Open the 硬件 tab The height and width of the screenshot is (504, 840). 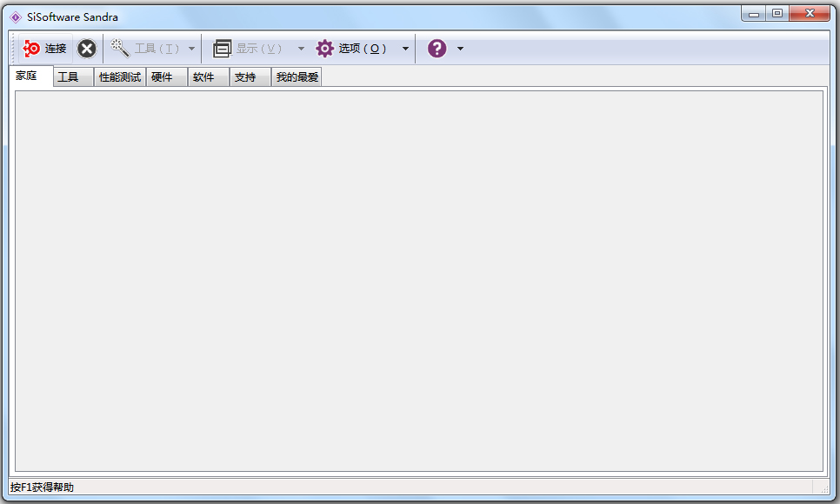[165, 76]
